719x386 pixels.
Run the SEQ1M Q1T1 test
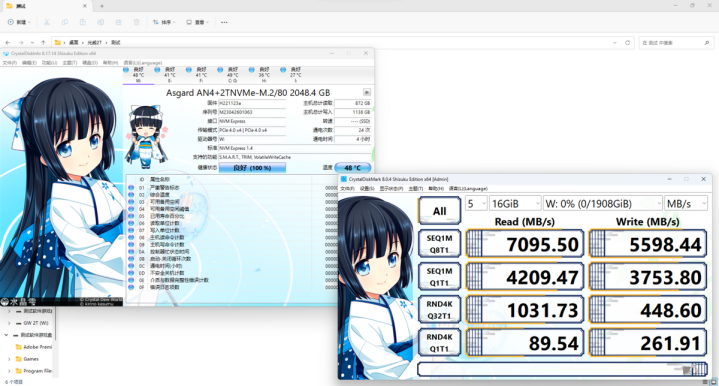pyautogui.click(x=439, y=277)
